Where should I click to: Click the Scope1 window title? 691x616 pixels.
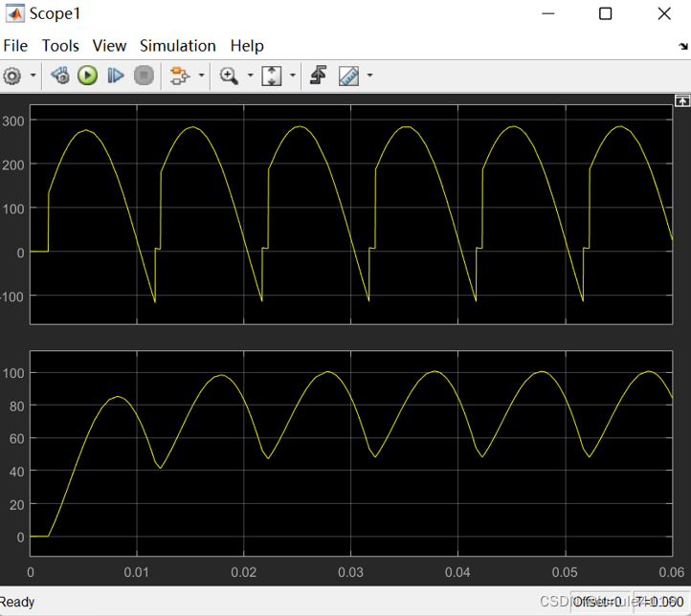click(55, 13)
